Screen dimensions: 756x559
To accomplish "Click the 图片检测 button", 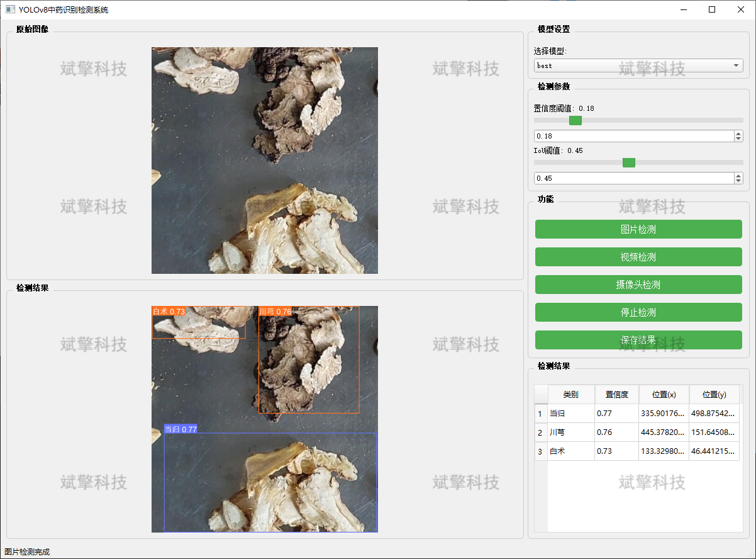I will coord(638,229).
